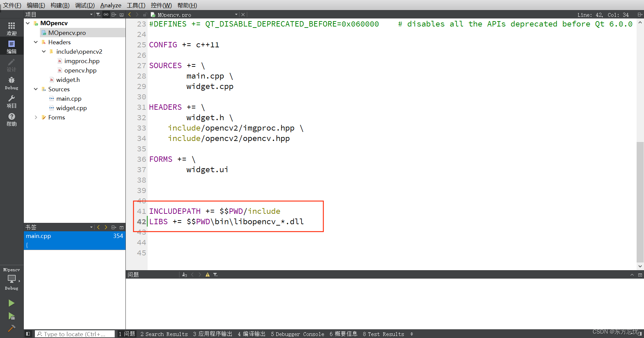
Task: Start debugging with the play-bug button
Action: pyautogui.click(x=11, y=316)
